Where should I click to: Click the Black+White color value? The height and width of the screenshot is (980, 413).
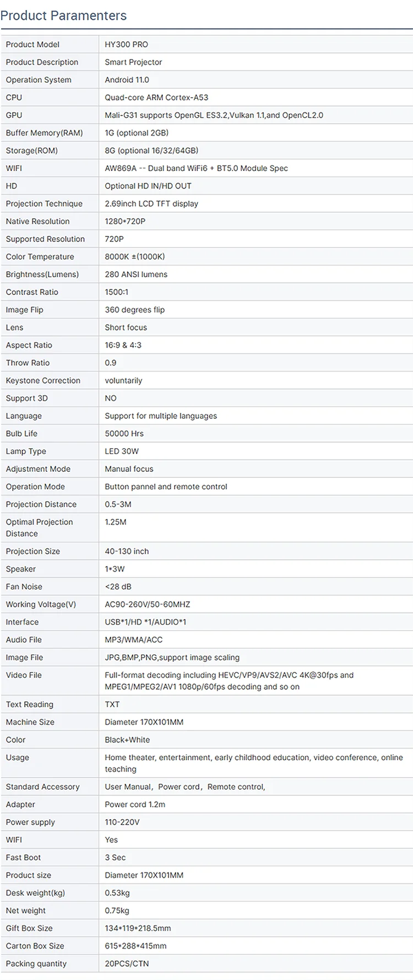pyautogui.click(x=127, y=740)
